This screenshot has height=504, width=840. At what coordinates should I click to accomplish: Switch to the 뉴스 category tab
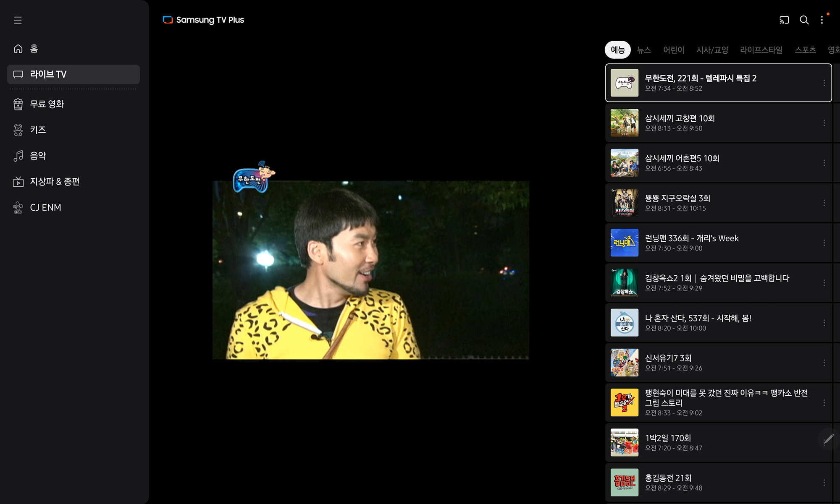[x=643, y=50]
